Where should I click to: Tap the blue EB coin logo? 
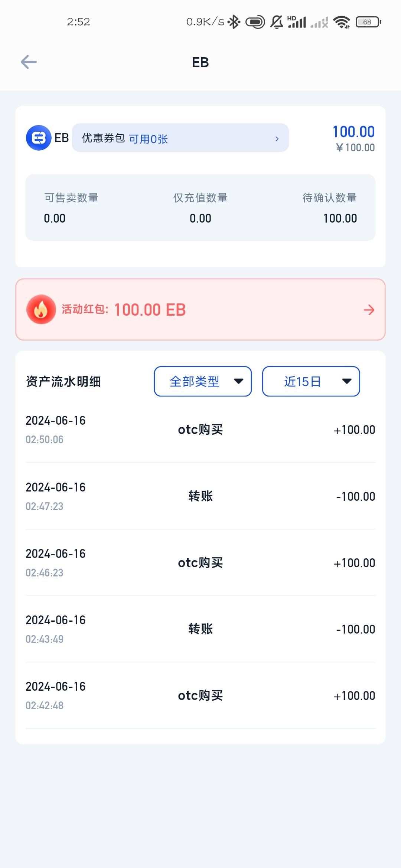tap(39, 138)
